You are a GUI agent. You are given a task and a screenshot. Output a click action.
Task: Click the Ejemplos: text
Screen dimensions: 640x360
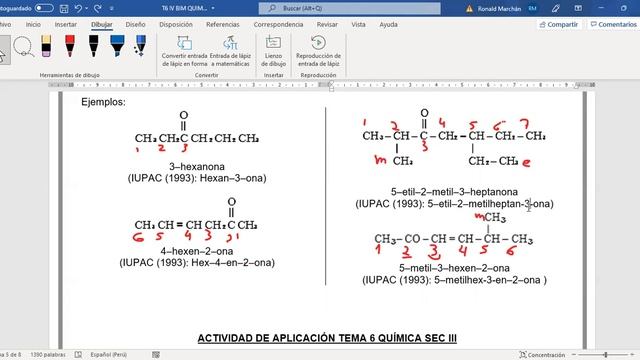[103, 102]
